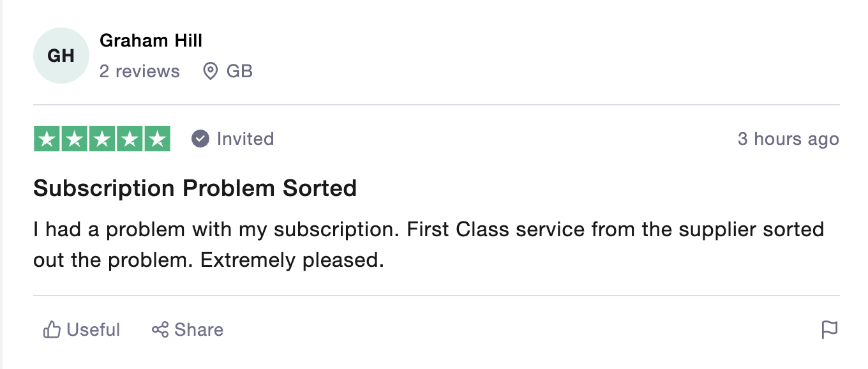View the reviewer's 2 reviews
Image resolution: width=868 pixels, height=369 pixels.
click(x=140, y=71)
